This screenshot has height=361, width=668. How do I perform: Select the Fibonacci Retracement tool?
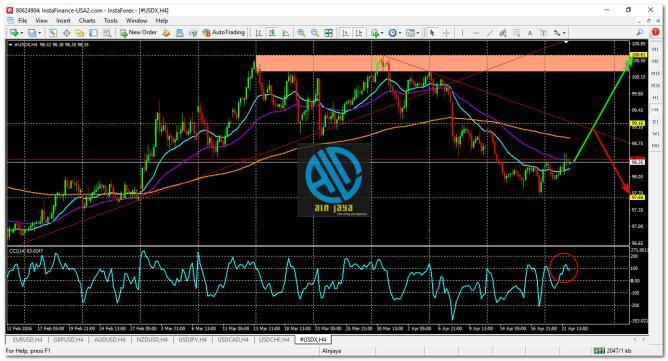click(516, 33)
